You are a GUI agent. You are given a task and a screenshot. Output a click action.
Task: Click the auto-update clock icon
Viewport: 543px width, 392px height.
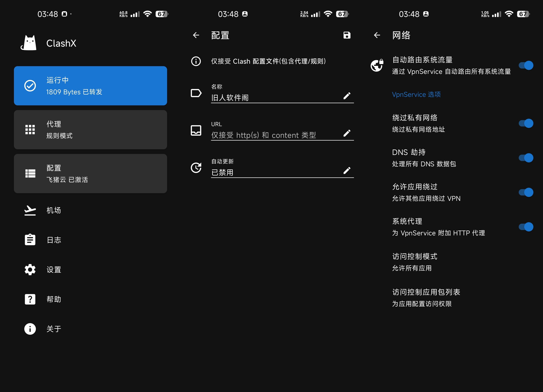[196, 168]
